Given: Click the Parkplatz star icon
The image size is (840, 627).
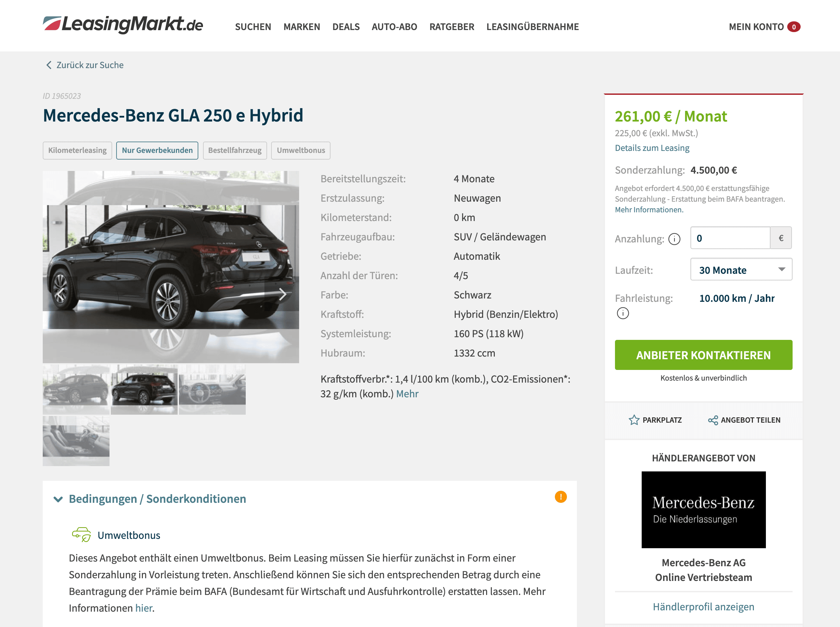Looking at the screenshot, I should click(x=634, y=420).
